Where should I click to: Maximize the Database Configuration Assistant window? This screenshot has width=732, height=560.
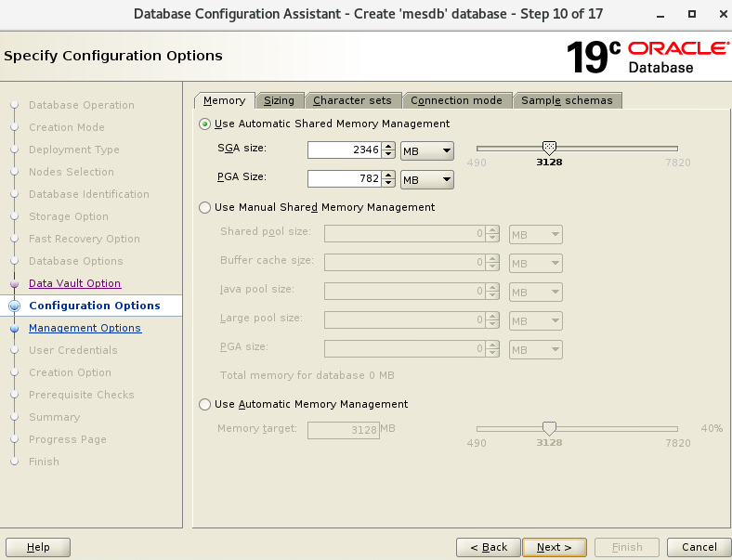[x=692, y=14]
